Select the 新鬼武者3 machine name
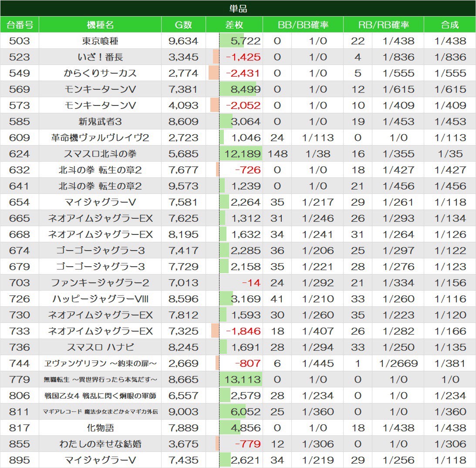This screenshot has height=468, width=476. [100, 121]
